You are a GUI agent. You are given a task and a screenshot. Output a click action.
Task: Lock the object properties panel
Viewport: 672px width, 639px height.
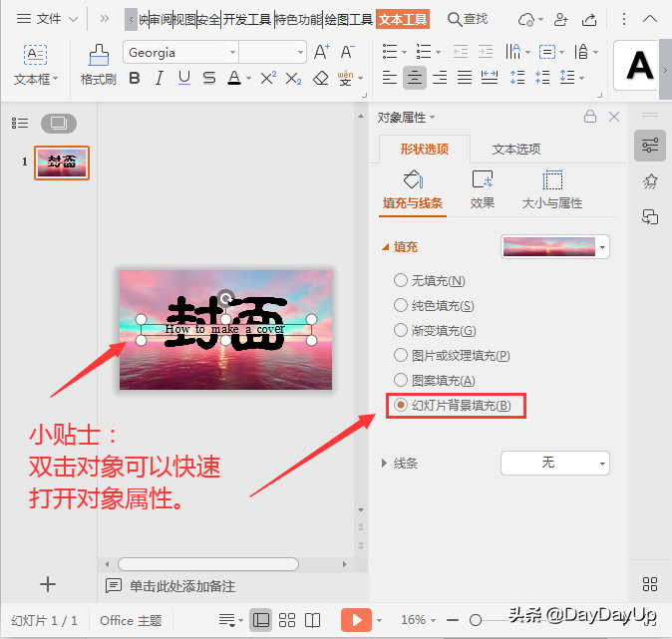(x=590, y=117)
